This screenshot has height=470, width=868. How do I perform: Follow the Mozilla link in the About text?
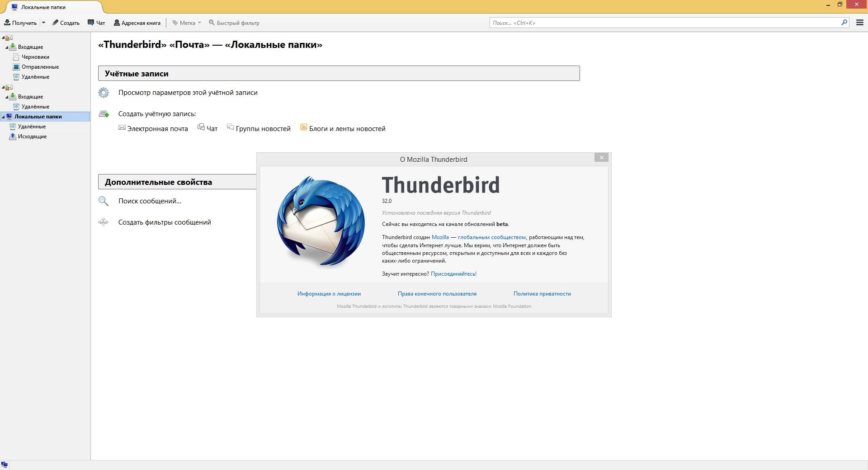[440, 237]
